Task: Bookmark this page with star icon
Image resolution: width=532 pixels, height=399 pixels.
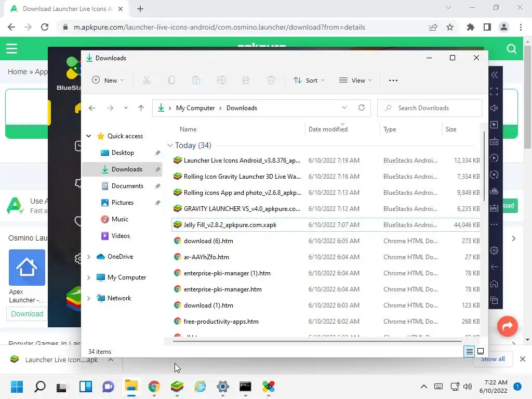Action: [450, 27]
